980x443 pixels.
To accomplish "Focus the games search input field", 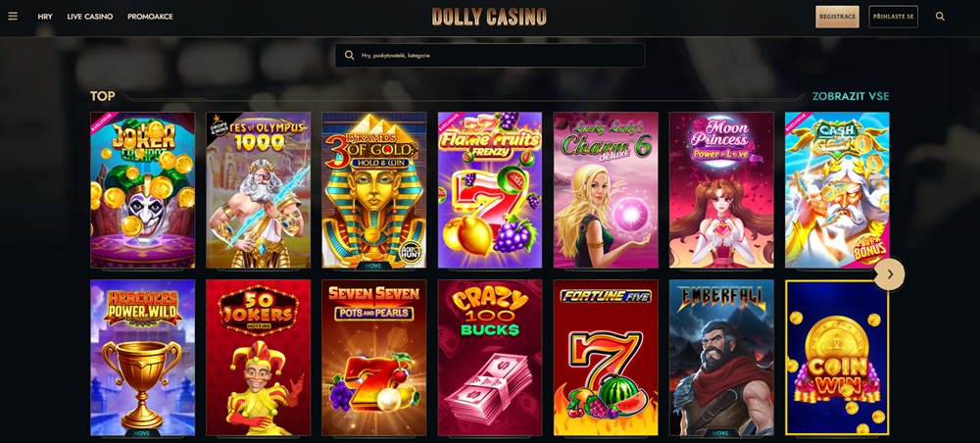I will pyautogui.click(x=490, y=55).
